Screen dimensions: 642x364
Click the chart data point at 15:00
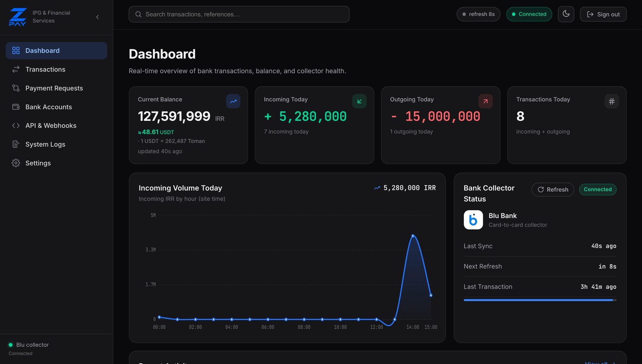[x=431, y=295]
